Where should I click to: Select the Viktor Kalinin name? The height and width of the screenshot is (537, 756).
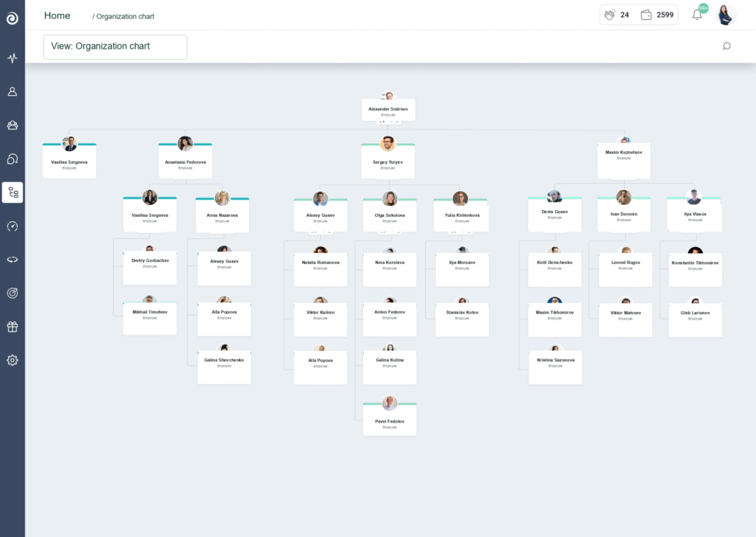(x=320, y=312)
